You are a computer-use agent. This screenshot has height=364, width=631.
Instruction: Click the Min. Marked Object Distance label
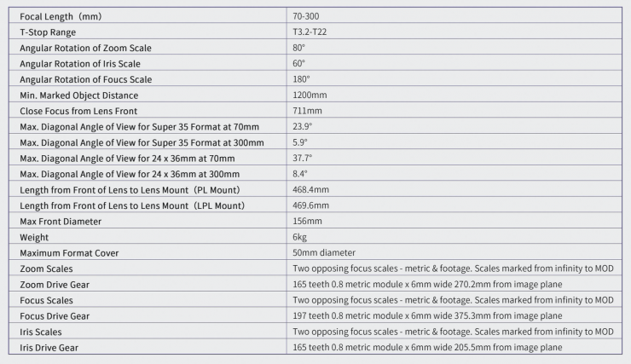pyautogui.click(x=78, y=95)
